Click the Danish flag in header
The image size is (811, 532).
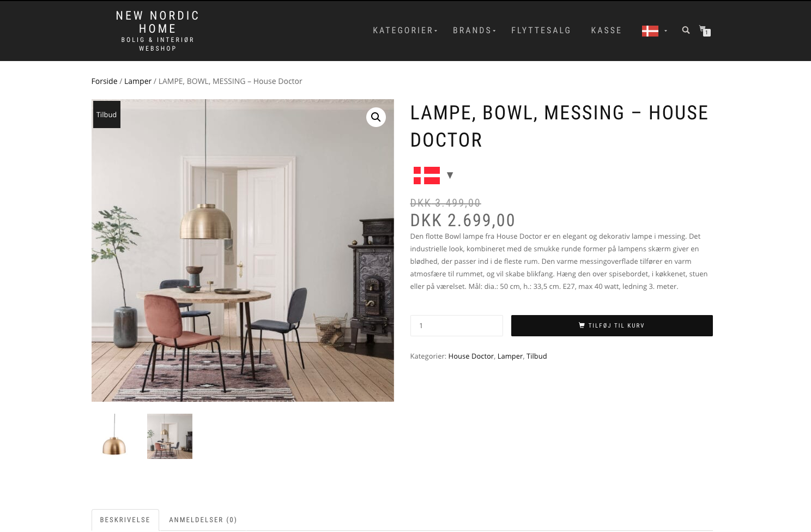click(x=650, y=31)
